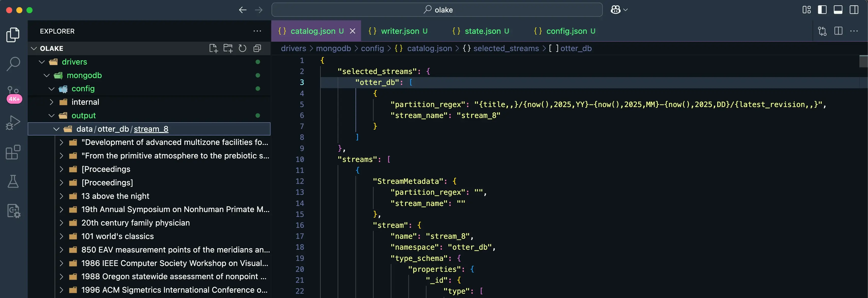Screen dimensions: 868x298
Task: Go back with the left arrow
Action: click(243, 10)
